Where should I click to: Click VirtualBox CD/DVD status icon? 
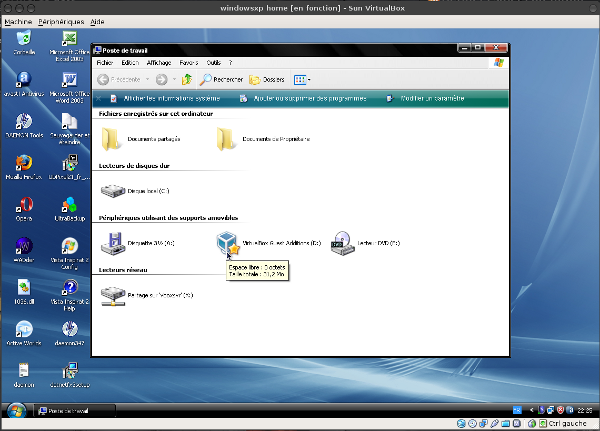[x=473, y=423]
